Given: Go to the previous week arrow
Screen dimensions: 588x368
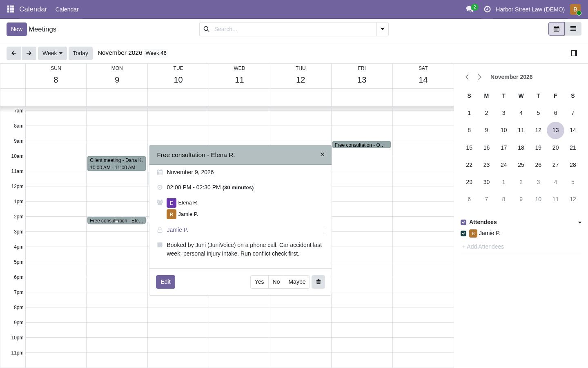Looking at the screenshot, I should tap(14, 53).
